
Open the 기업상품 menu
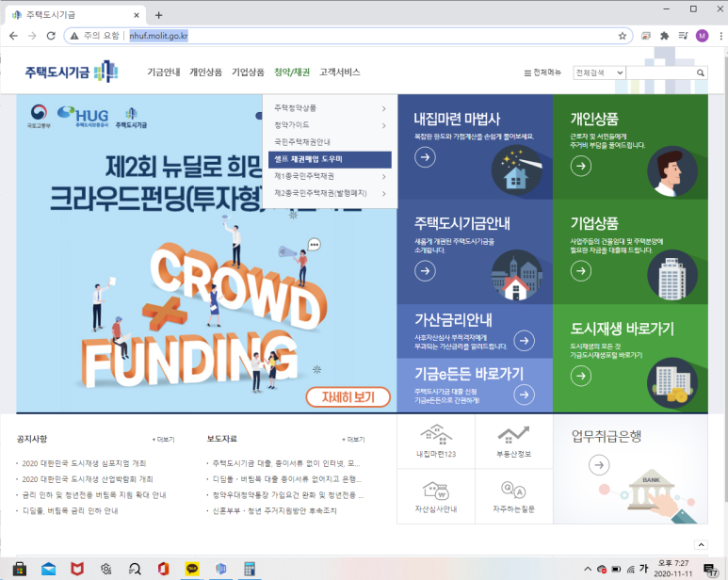point(248,72)
